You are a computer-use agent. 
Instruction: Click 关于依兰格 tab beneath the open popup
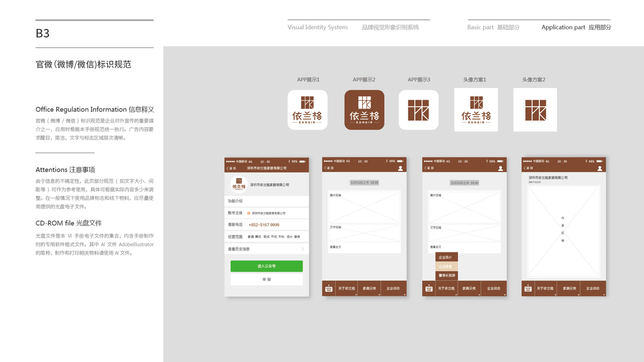tap(446, 288)
